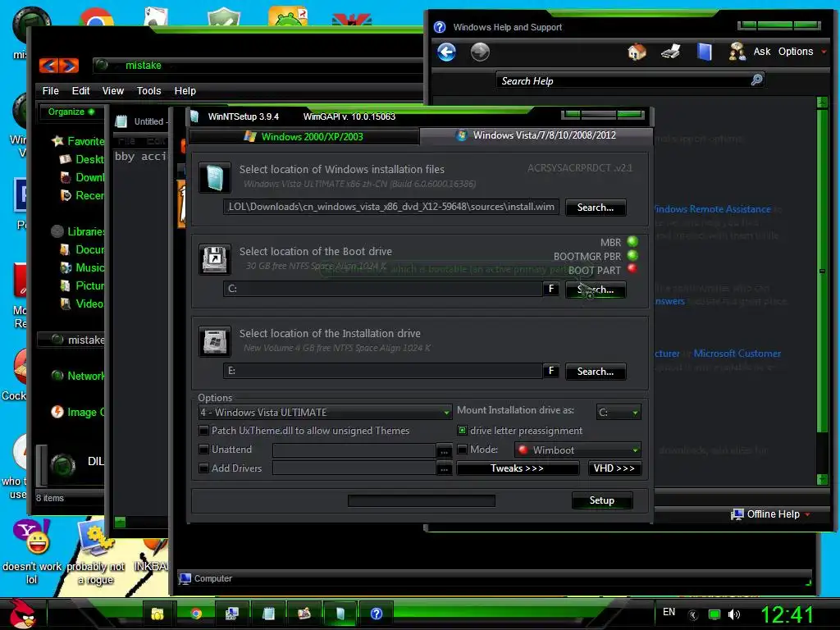840x630 pixels.
Task: Click the Back arrow in Help and Support
Action: (x=446, y=52)
